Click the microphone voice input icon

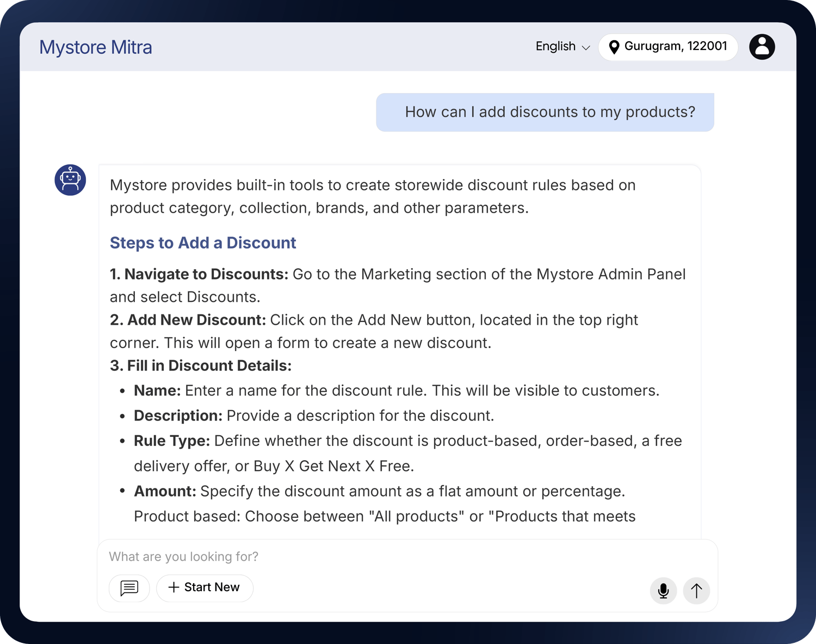click(x=663, y=591)
